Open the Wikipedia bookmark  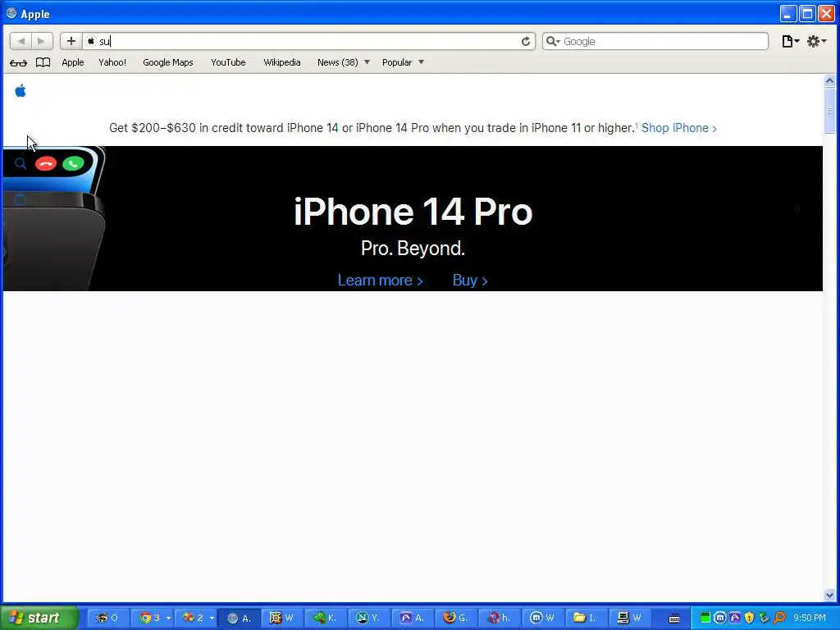(x=282, y=62)
